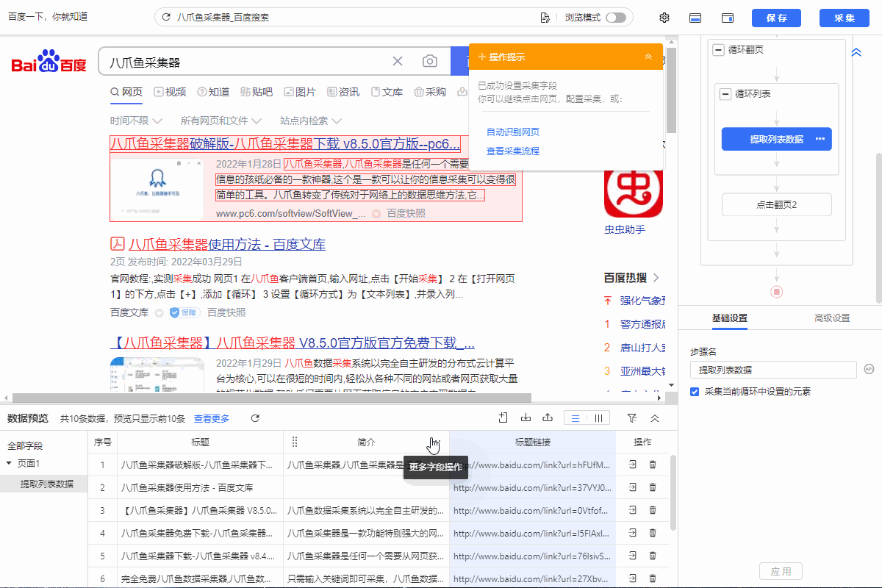Switch to the 基础设置 tab

pyautogui.click(x=730, y=318)
